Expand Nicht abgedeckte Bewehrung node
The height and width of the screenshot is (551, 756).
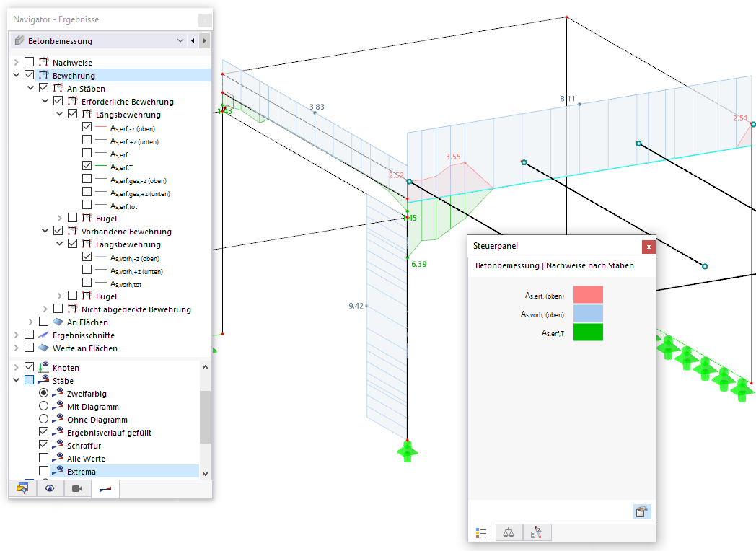(45, 309)
